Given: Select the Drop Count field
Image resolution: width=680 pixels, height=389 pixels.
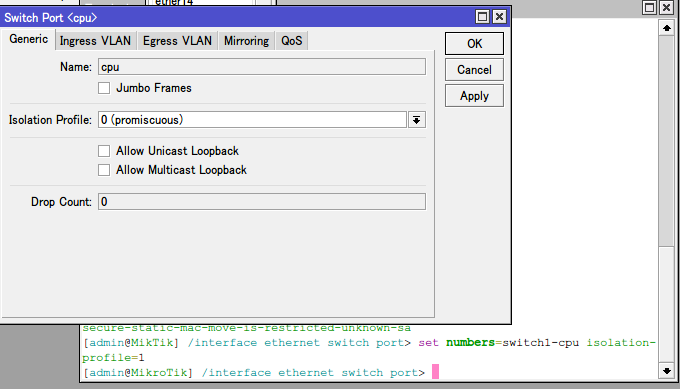Looking at the screenshot, I should pos(262,202).
